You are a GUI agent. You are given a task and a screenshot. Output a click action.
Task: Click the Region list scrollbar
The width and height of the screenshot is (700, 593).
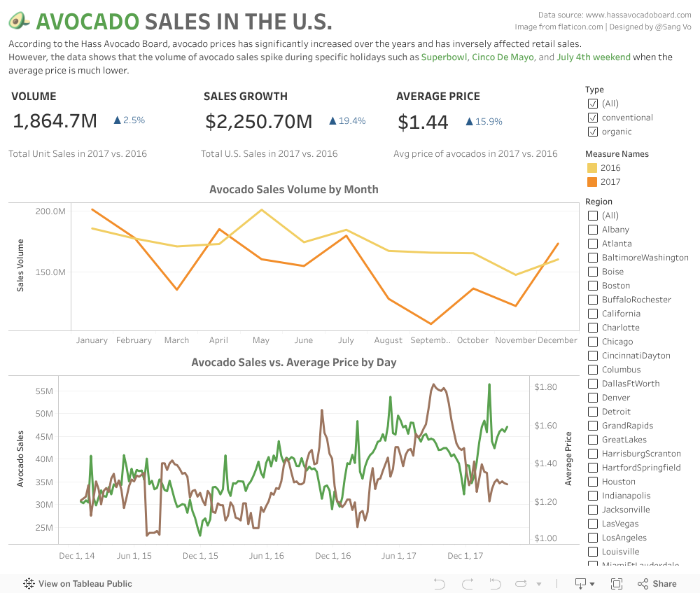click(x=696, y=385)
